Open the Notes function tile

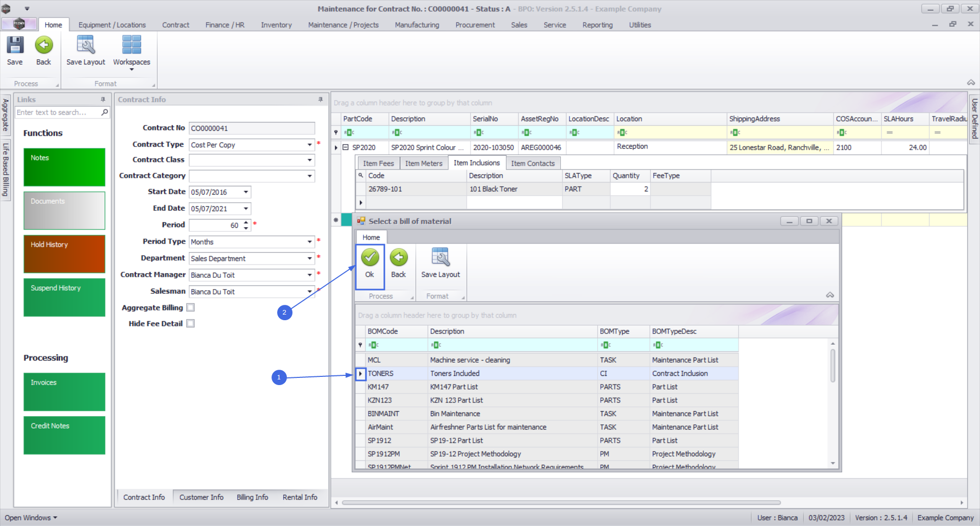click(x=64, y=167)
